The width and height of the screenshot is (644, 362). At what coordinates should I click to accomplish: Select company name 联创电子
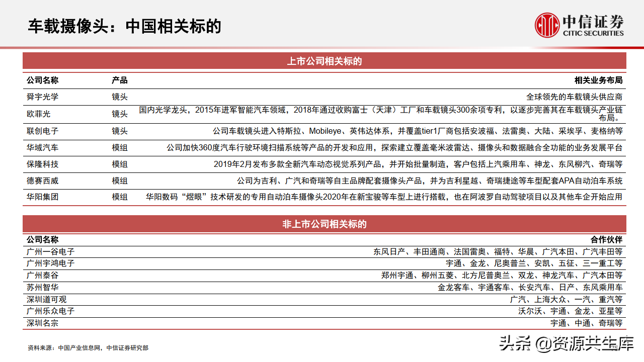coord(42,131)
